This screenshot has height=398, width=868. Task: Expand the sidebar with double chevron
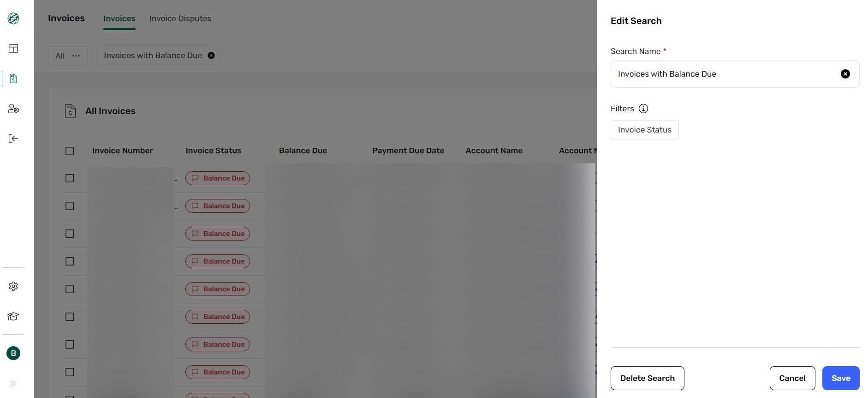13,383
